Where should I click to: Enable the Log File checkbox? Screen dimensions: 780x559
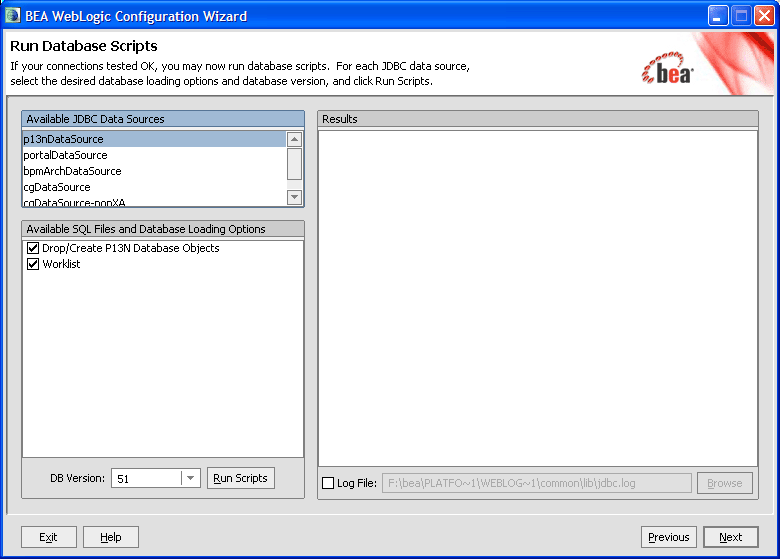pos(328,483)
